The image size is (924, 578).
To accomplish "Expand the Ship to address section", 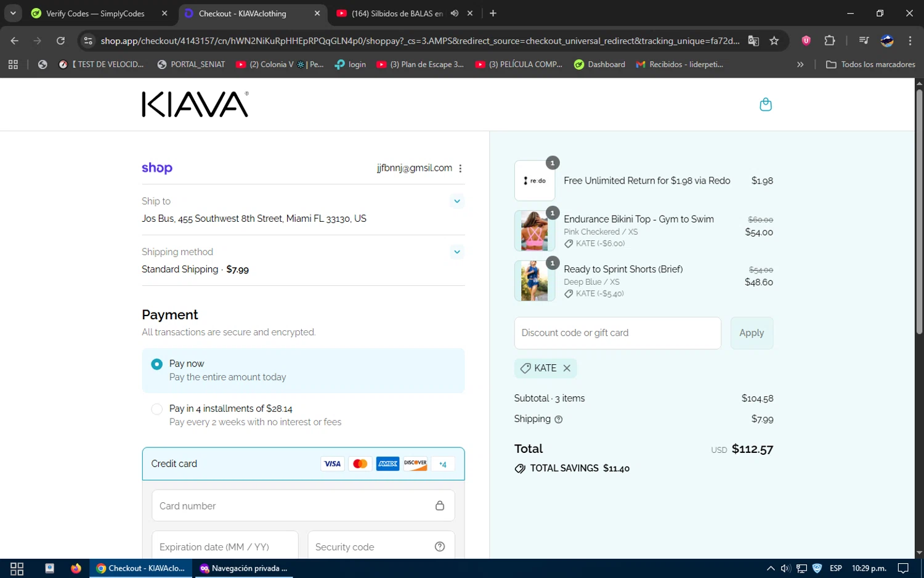I will (x=457, y=201).
